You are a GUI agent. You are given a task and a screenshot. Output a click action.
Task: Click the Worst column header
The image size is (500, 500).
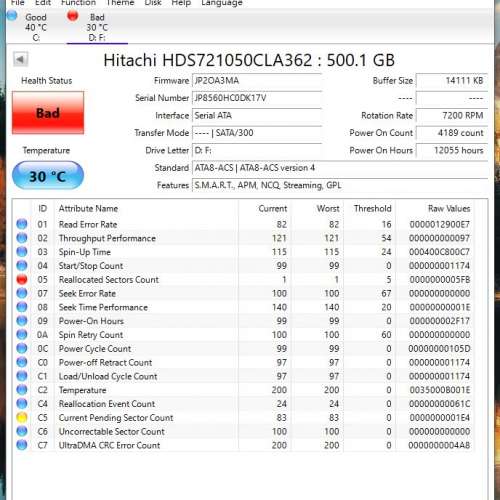[x=328, y=209]
